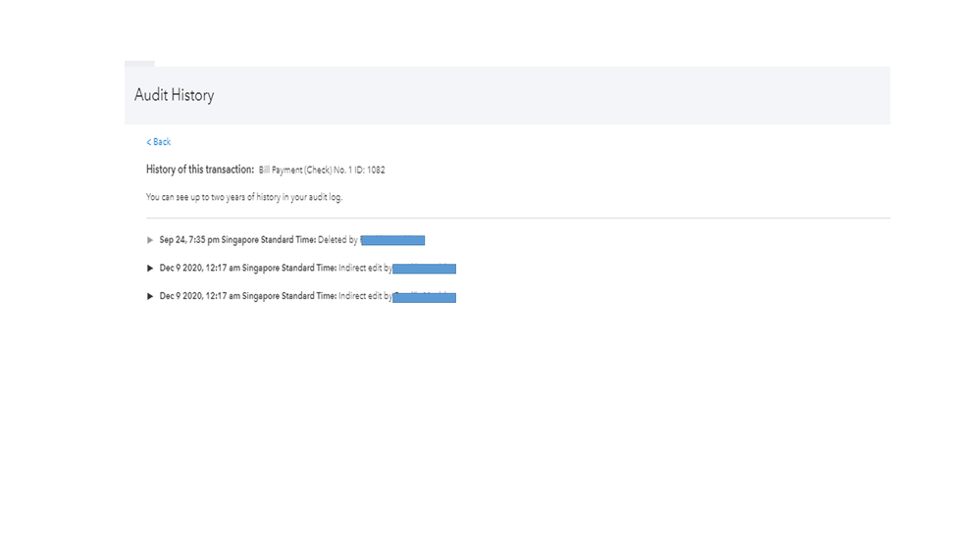Click the divider line above the history entries
This screenshot has height=551, width=980.
[518, 218]
